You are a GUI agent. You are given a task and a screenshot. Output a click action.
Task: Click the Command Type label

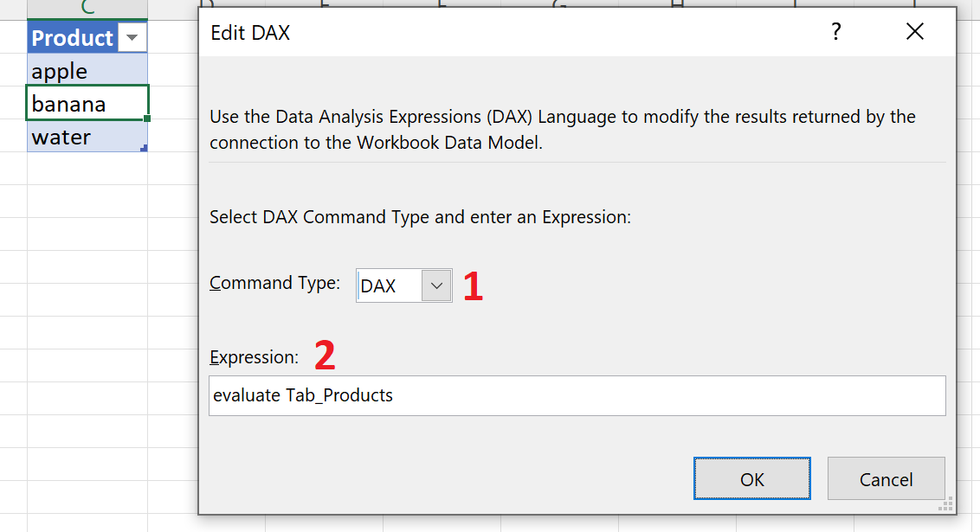click(274, 283)
